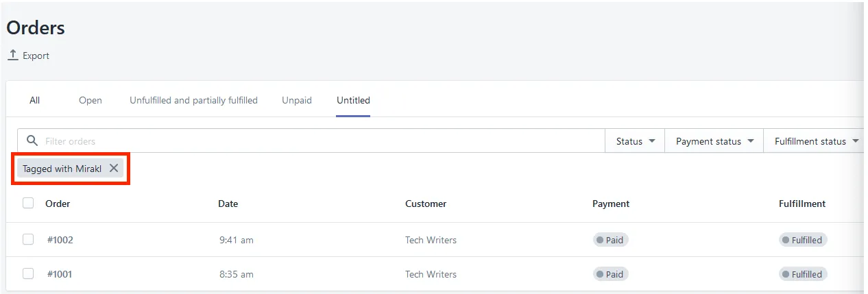
Task: Toggle the select-all orders checkbox
Action: tap(28, 203)
